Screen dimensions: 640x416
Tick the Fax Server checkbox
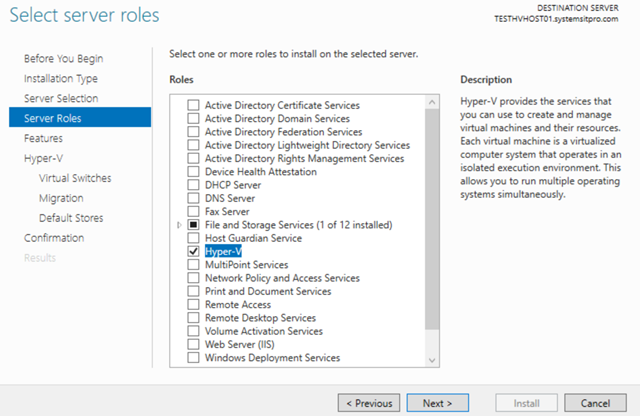coord(193,212)
